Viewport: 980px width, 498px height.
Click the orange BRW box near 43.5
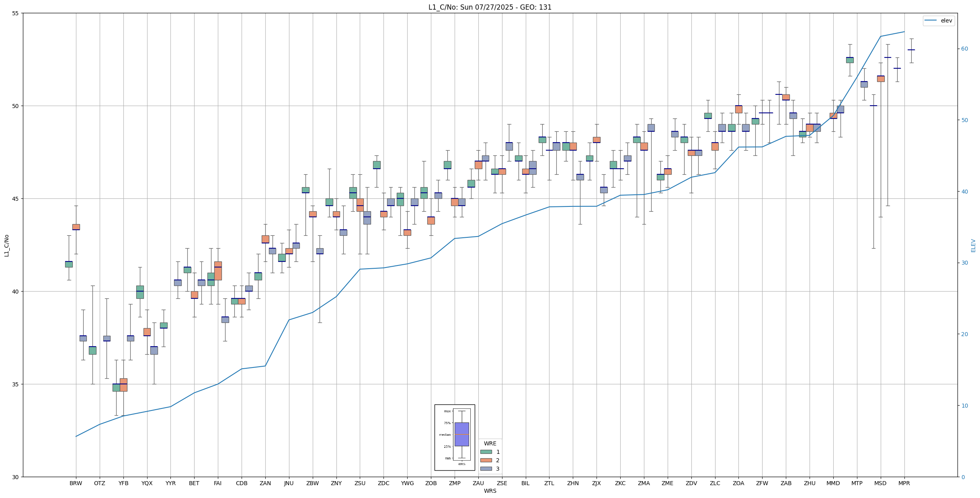pyautogui.click(x=76, y=227)
